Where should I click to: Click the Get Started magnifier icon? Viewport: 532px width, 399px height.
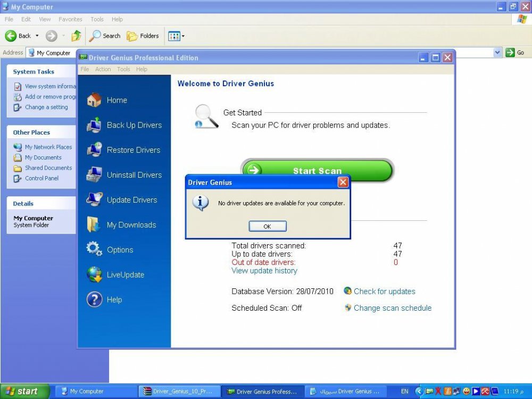click(x=206, y=117)
